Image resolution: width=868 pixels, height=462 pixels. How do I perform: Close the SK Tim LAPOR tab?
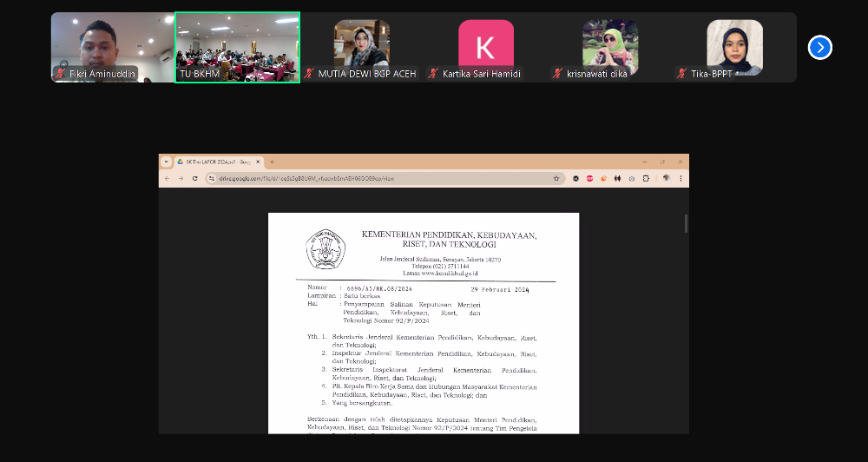[258, 162]
